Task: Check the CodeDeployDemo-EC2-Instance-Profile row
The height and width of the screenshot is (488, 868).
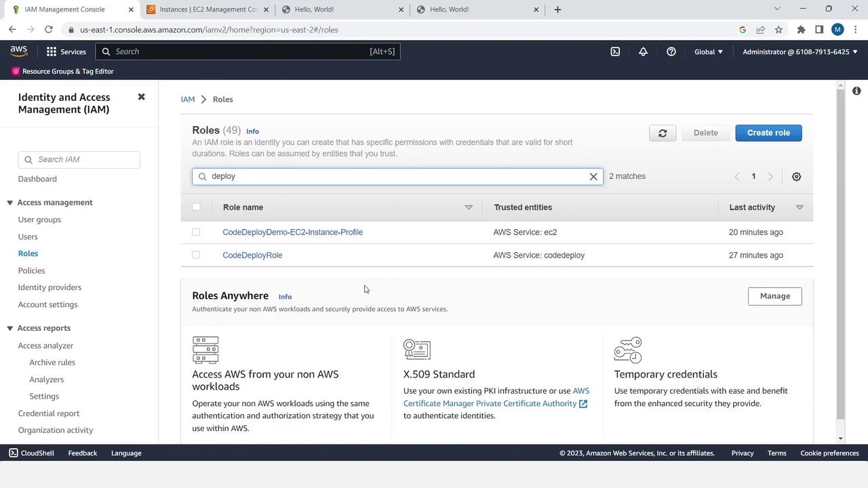Action: click(x=196, y=232)
